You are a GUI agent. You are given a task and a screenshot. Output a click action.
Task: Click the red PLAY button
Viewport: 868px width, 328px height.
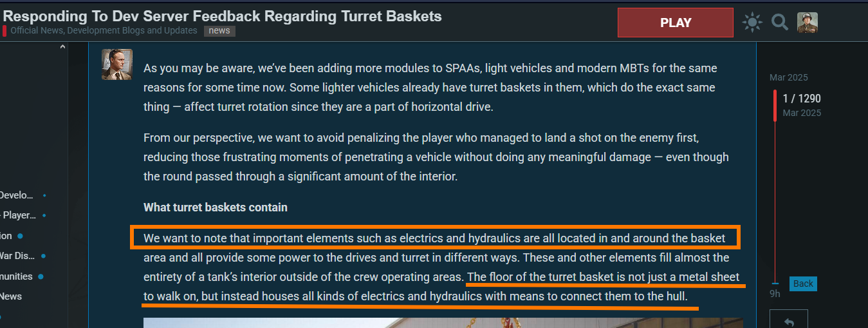click(x=675, y=23)
